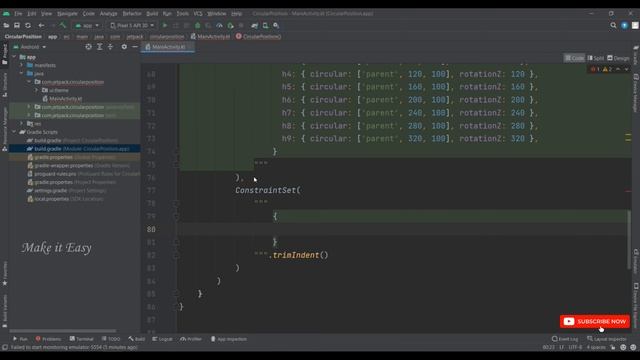Open the Favorites sidebar tab

pos(4,273)
